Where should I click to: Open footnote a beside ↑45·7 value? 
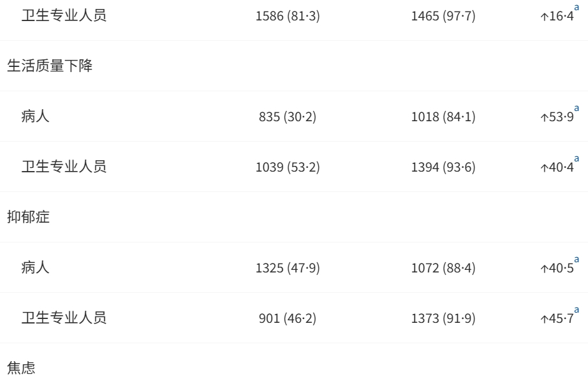[577, 310]
